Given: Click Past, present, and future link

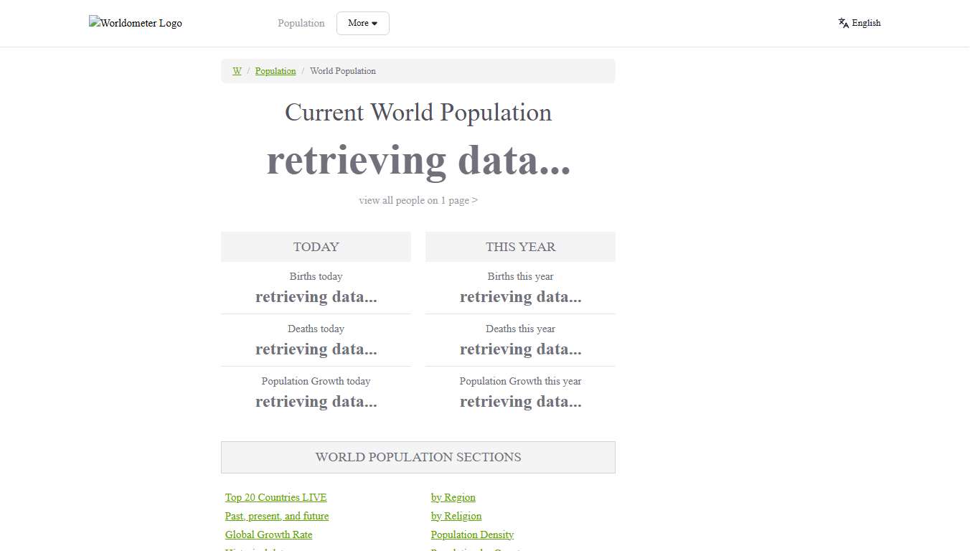Looking at the screenshot, I should [x=277, y=515].
